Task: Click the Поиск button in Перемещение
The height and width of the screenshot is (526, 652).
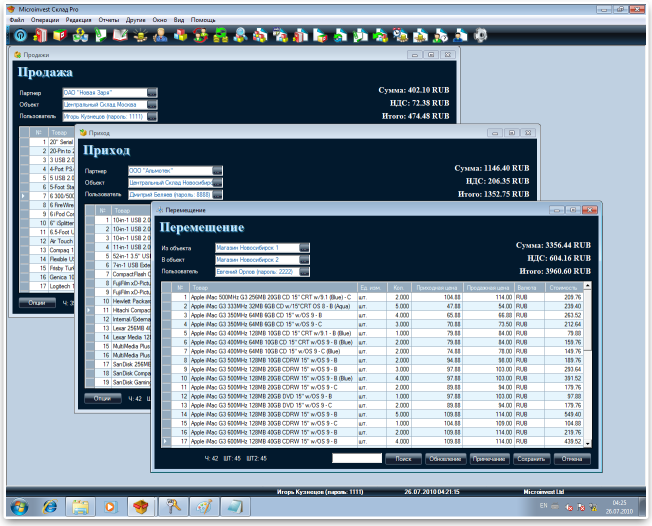Action: 403,459
